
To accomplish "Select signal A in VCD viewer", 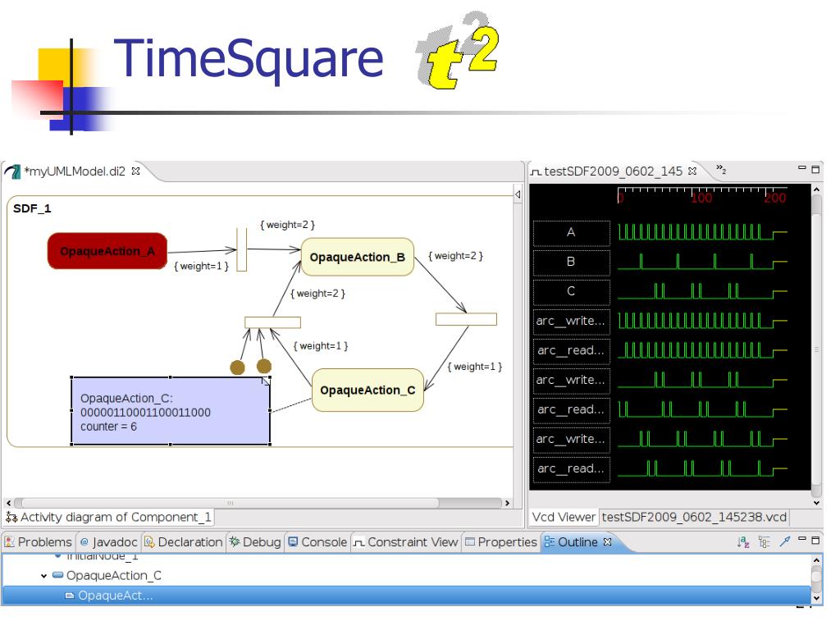I will coord(571,232).
